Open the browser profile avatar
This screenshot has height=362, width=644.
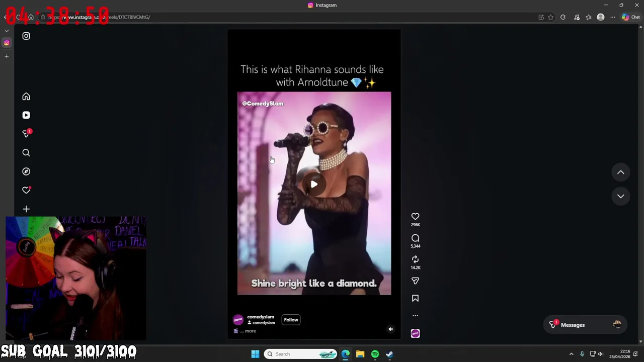(x=601, y=17)
